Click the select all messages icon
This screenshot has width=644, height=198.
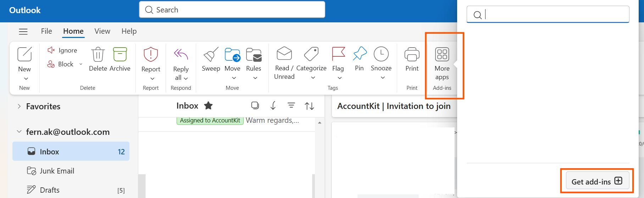255,105
